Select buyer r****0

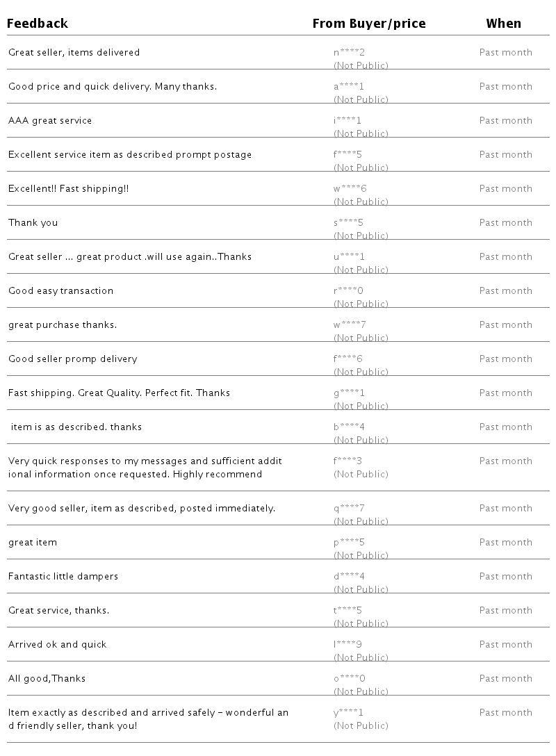pyautogui.click(x=349, y=291)
